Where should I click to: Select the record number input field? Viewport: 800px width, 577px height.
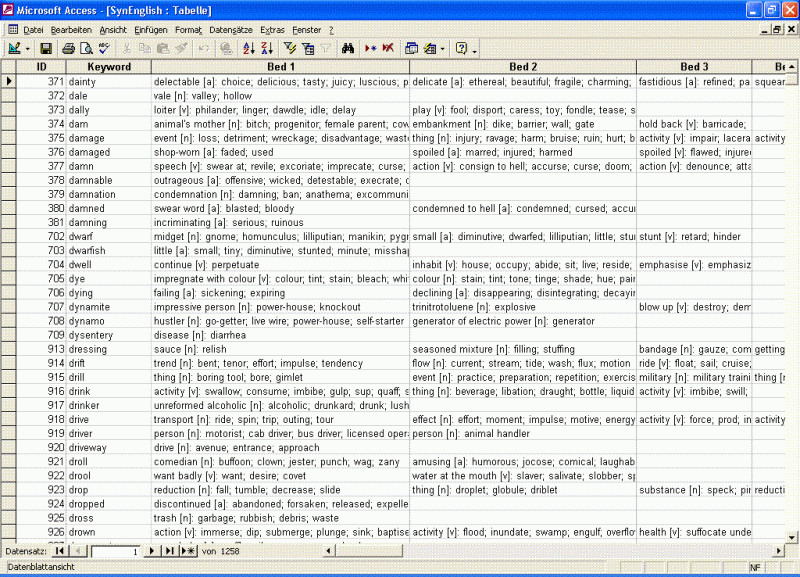click(x=114, y=550)
